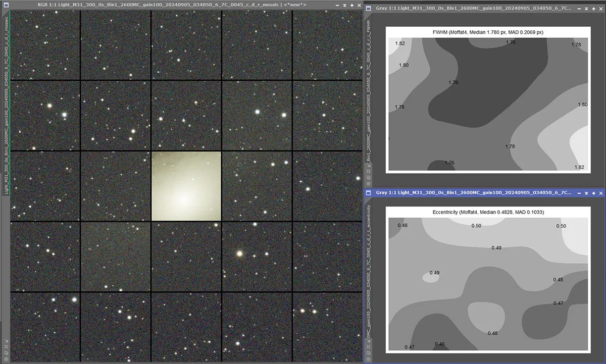Click the overlapping squares icon in the FWHM window
606x364 pixels.
(x=368, y=177)
